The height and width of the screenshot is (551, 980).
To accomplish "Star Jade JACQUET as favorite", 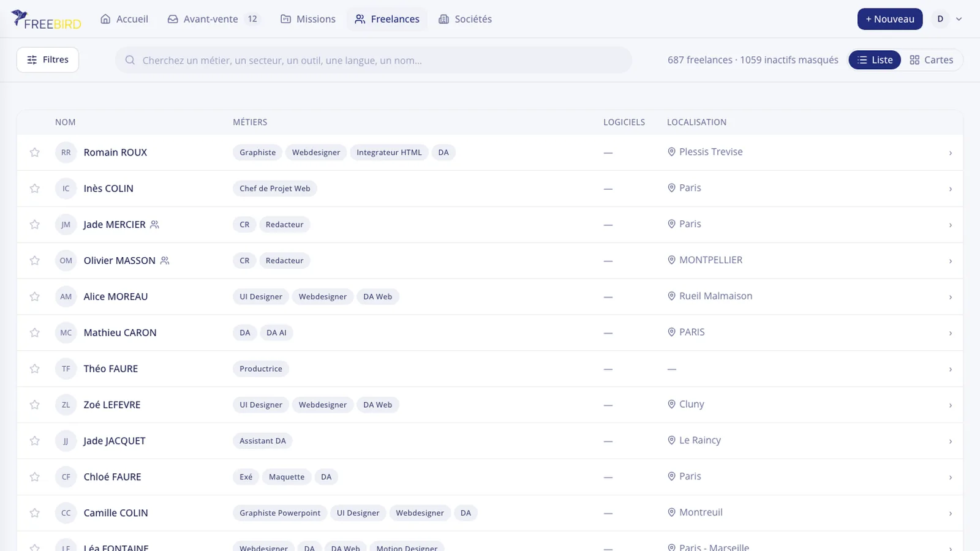I will [35, 441].
